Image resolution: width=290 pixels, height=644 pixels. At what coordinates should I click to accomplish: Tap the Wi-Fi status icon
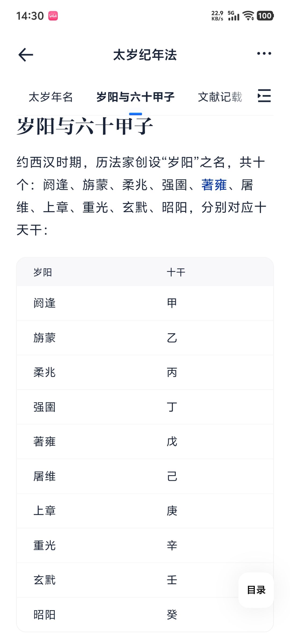click(248, 16)
